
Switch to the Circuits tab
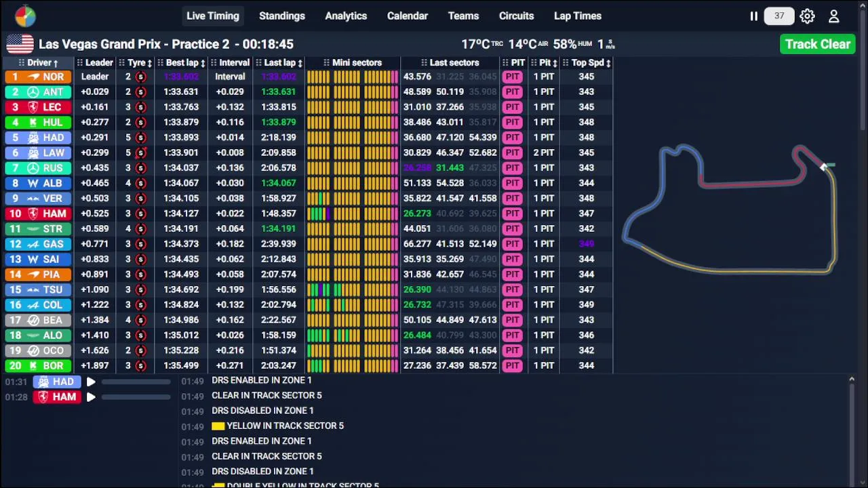pos(517,16)
